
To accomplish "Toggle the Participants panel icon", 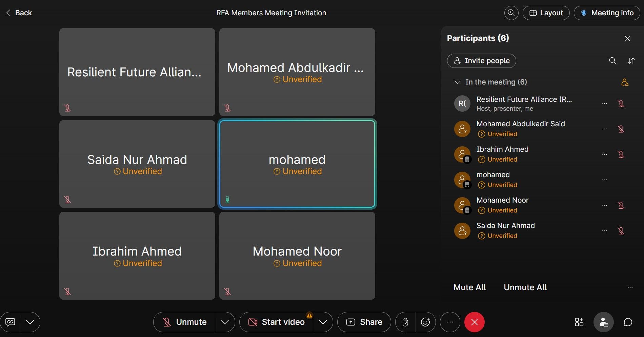I will tap(604, 322).
